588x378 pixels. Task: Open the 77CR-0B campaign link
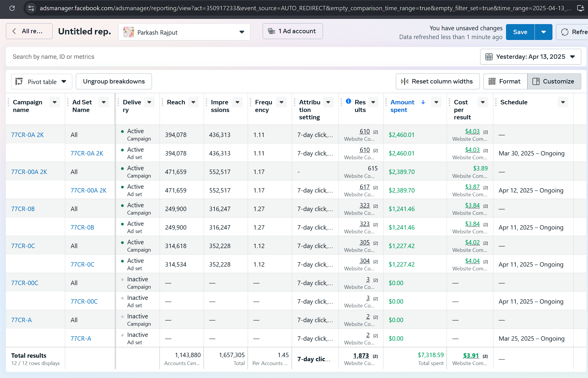(x=23, y=209)
